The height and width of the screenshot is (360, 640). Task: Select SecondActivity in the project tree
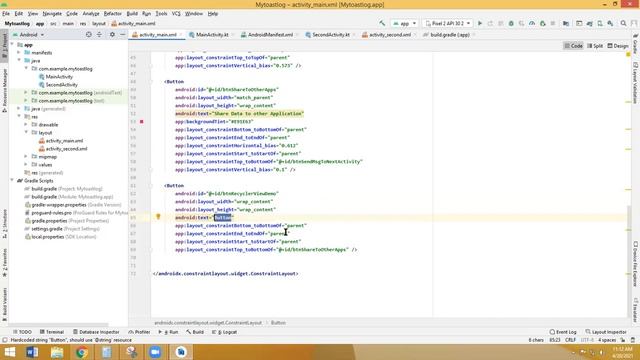pos(62,84)
